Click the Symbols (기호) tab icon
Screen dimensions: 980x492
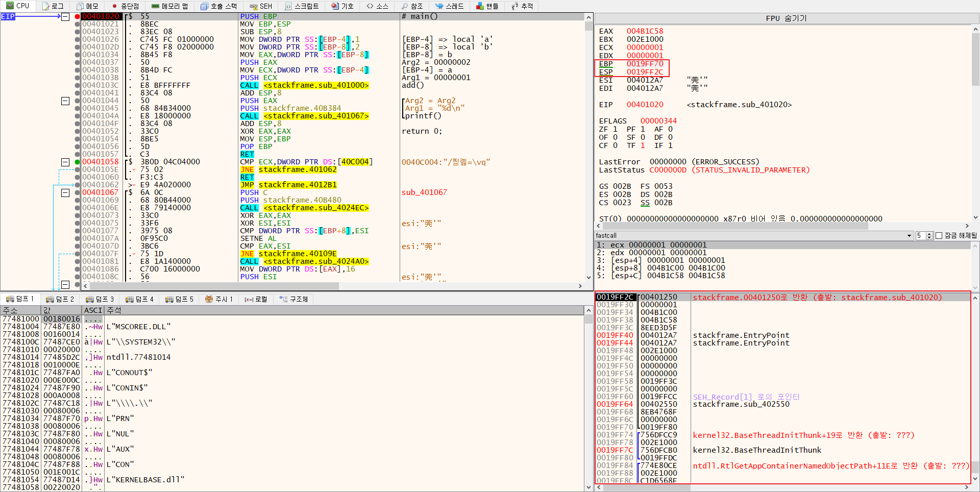(335, 6)
